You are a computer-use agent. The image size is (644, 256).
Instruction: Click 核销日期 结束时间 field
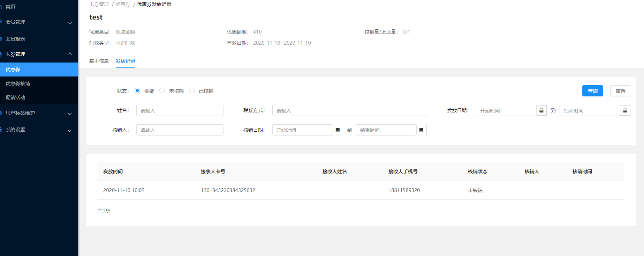tap(386, 130)
